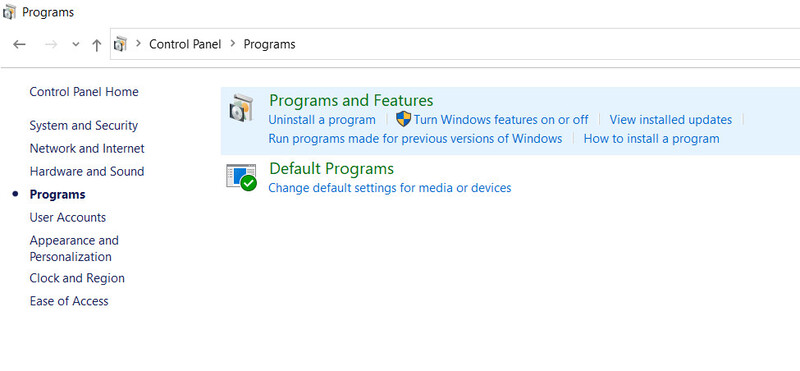Viewport: 800px width, 371px height.
Task: Select Programs in the address breadcrumb
Action: (x=269, y=44)
